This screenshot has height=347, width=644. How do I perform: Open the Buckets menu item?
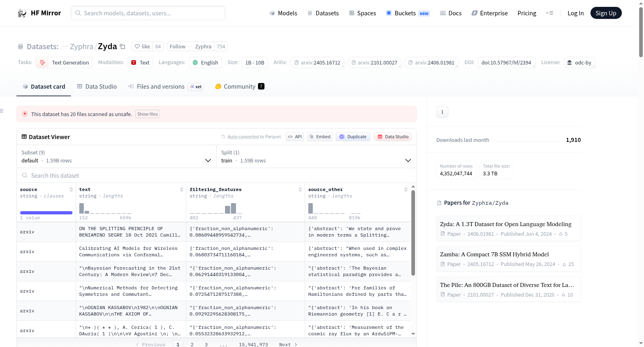tap(408, 13)
